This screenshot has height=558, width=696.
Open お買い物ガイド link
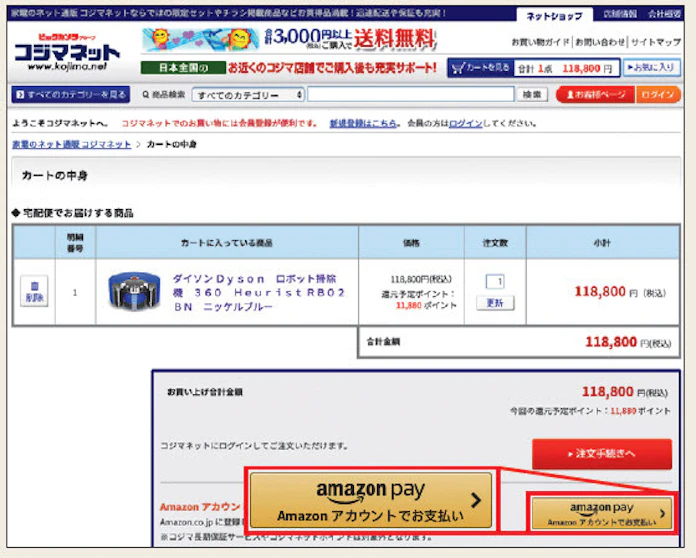tap(540, 42)
